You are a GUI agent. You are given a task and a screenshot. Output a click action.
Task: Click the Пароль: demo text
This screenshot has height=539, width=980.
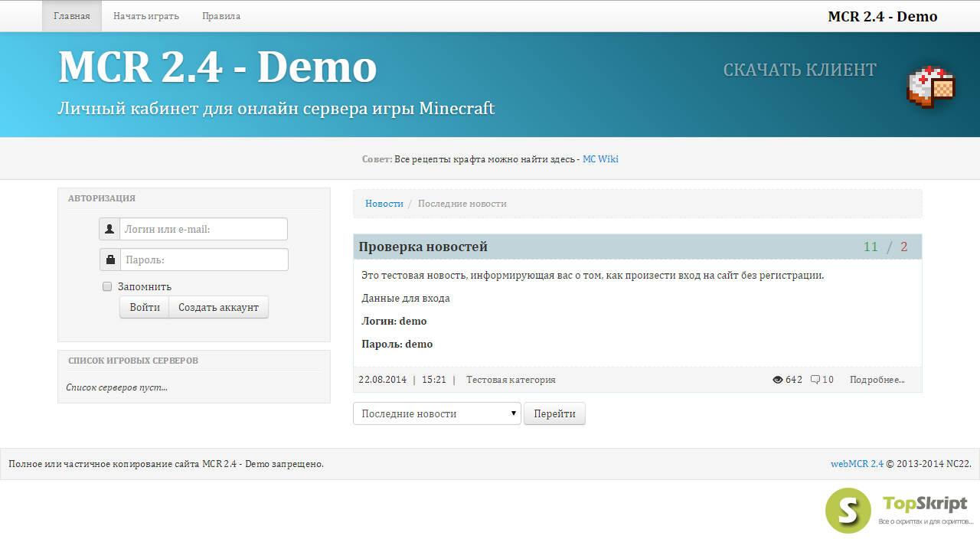coord(397,344)
